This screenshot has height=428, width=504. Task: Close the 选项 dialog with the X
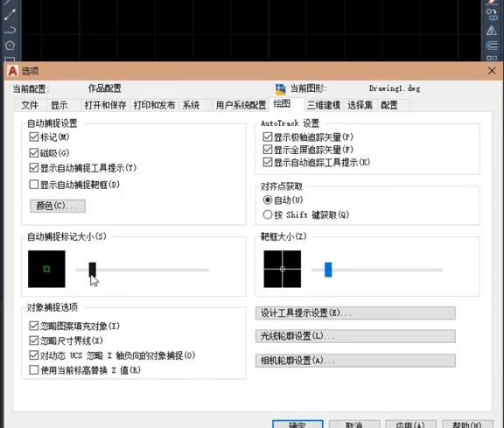[492, 71]
